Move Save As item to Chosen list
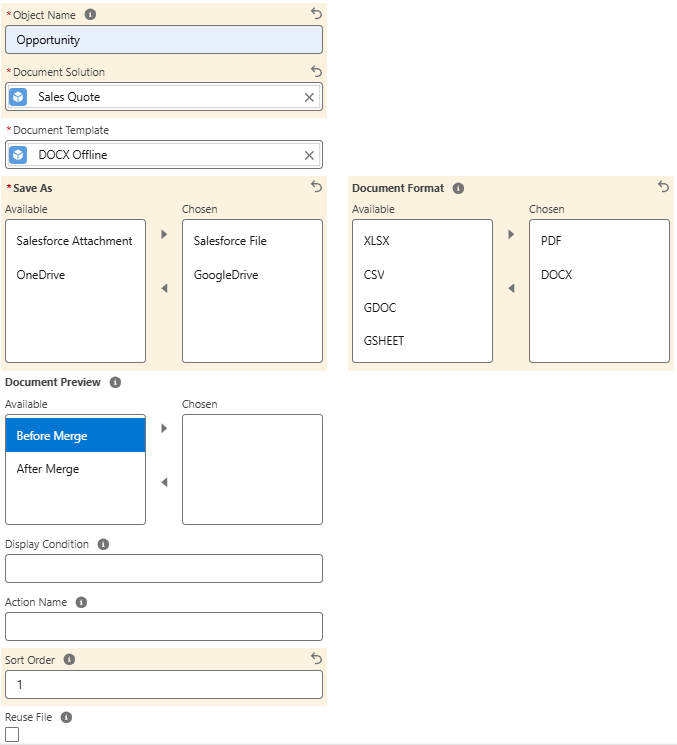 pos(164,234)
